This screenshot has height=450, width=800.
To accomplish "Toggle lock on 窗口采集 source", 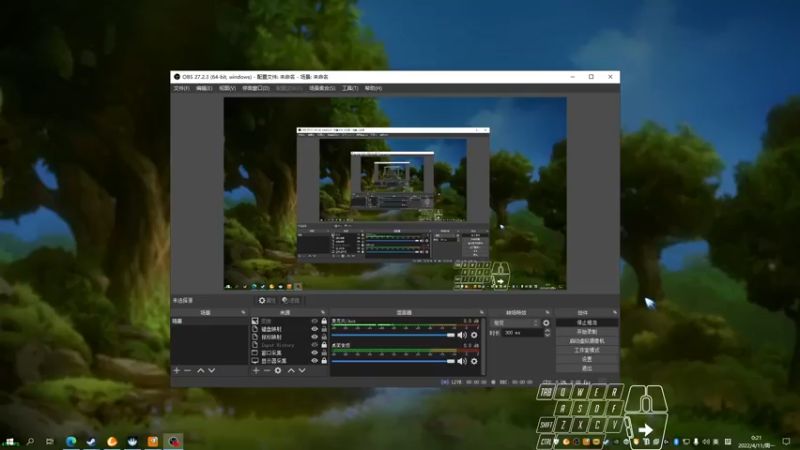I will (324, 353).
